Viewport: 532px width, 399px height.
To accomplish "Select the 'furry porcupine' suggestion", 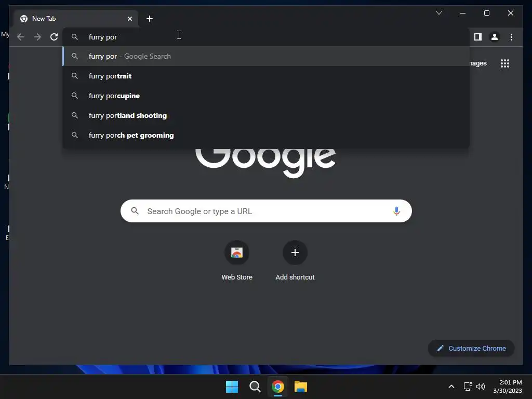I will tap(266, 96).
